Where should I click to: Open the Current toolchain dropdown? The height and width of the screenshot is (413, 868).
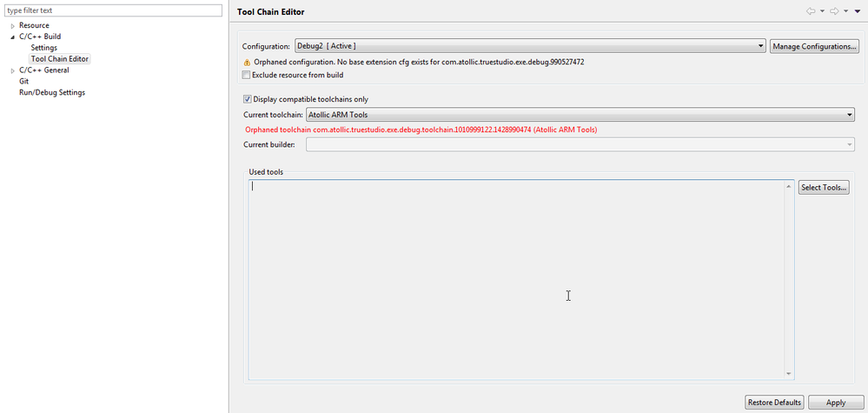coord(580,115)
